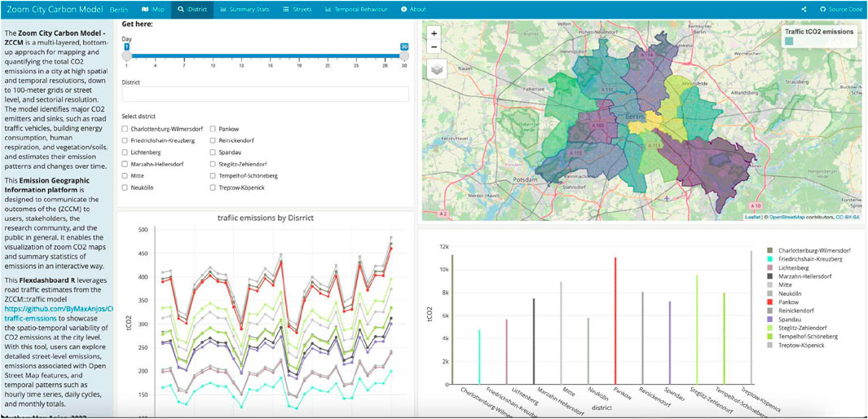Check the Reinickendorf checkbox
Screen dimensions: 868x419
click(213, 140)
